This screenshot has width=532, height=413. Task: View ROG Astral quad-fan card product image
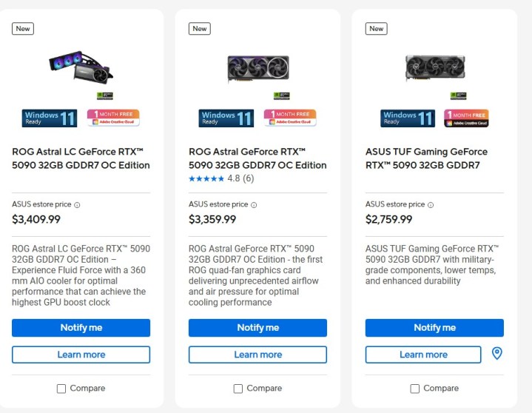(x=257, y=68)
